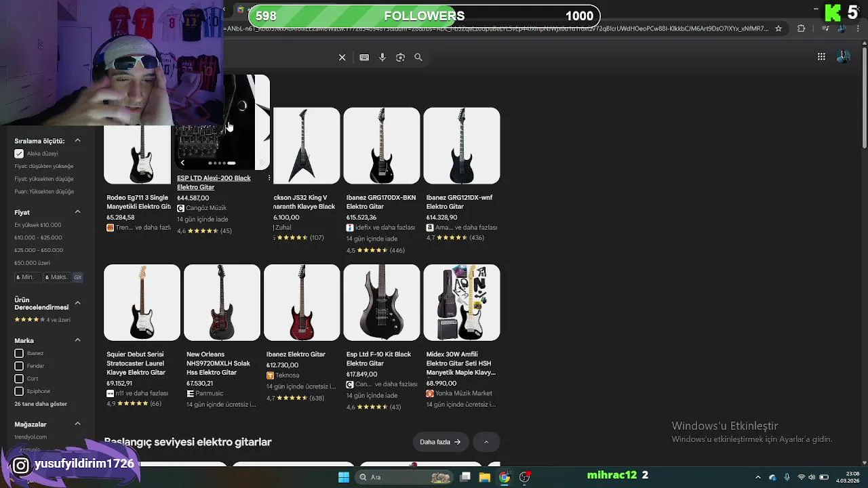Click the Min. price input field
The width and height of the screenshot is (868, 488).
28,277
